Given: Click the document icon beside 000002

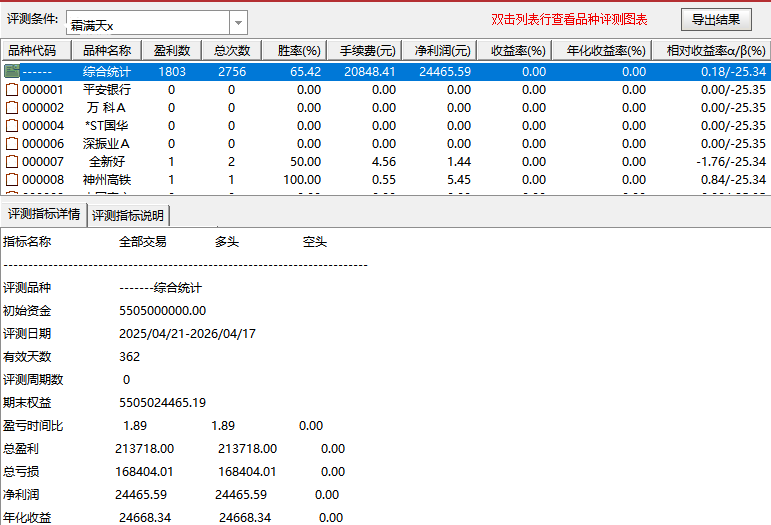Looking at the screenshot, I should (x=12, y=108).
